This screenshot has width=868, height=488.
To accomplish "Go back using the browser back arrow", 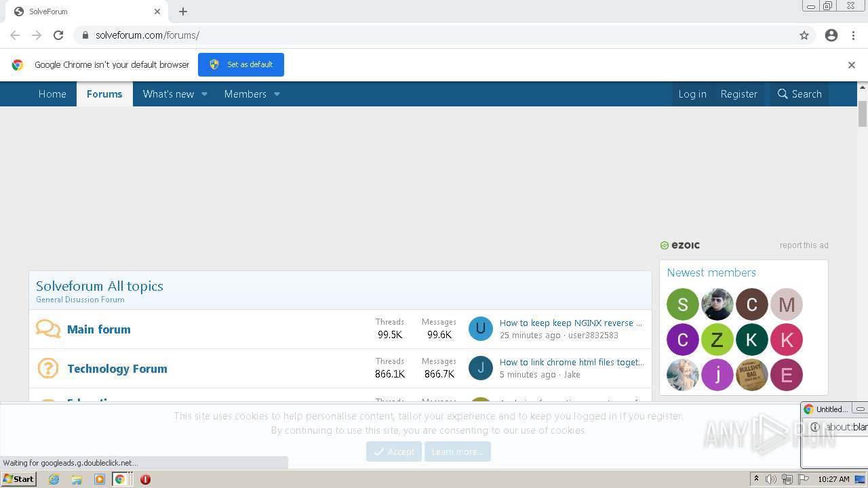I will [15, 35].
